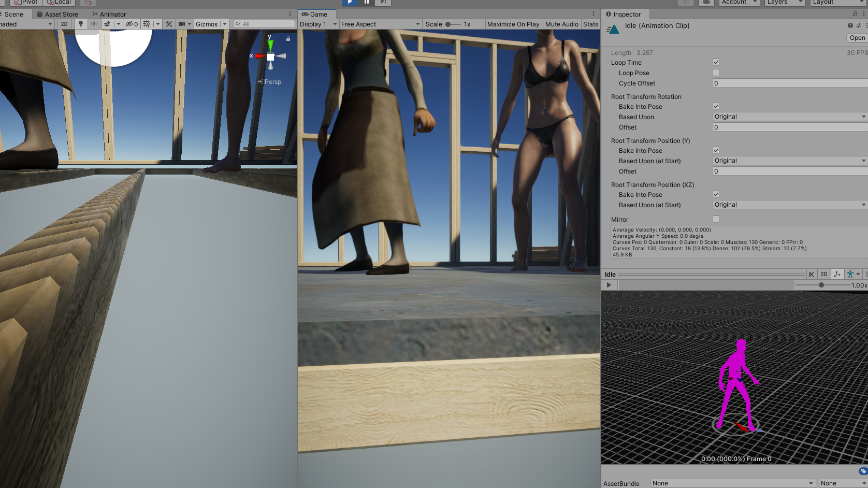
Task: Toggle scene grid visibility icon
Action: point(147,24)
